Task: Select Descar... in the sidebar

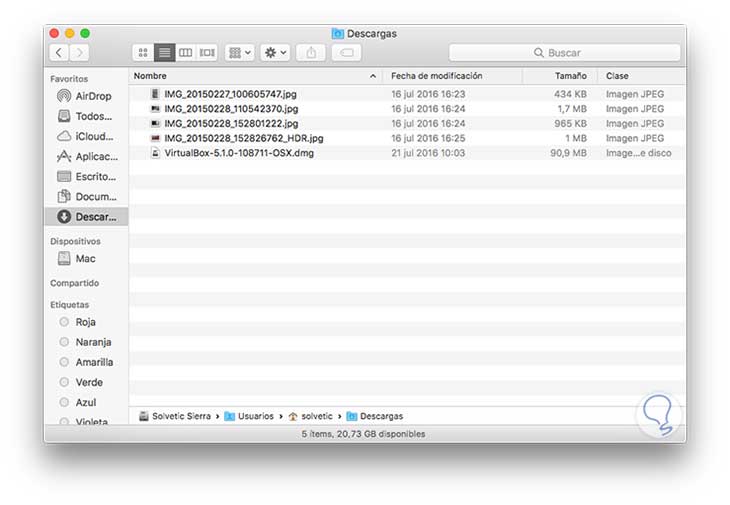Action: [x=87, y=217]
